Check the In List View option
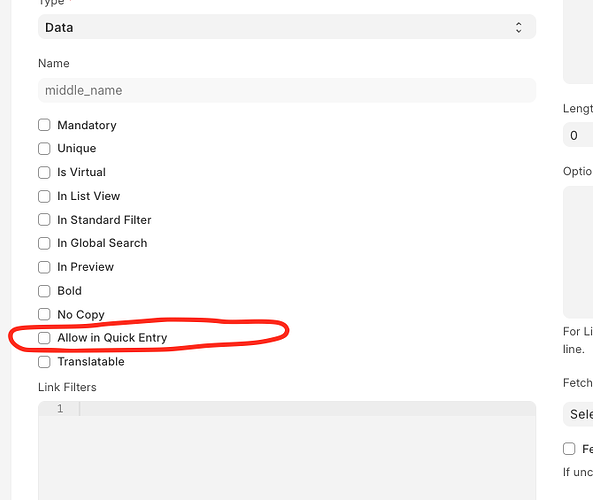This screenshot has width=593, height=500. click(44, 196)
